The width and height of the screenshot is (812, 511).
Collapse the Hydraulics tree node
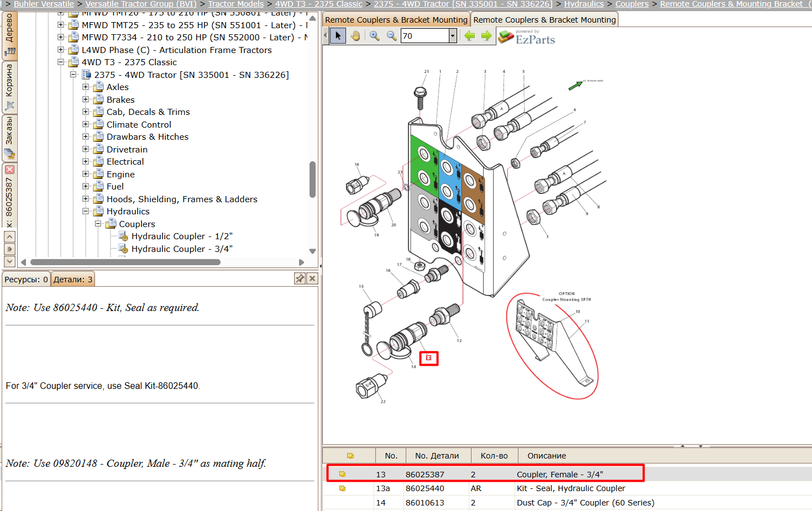(x=86, y=211)
